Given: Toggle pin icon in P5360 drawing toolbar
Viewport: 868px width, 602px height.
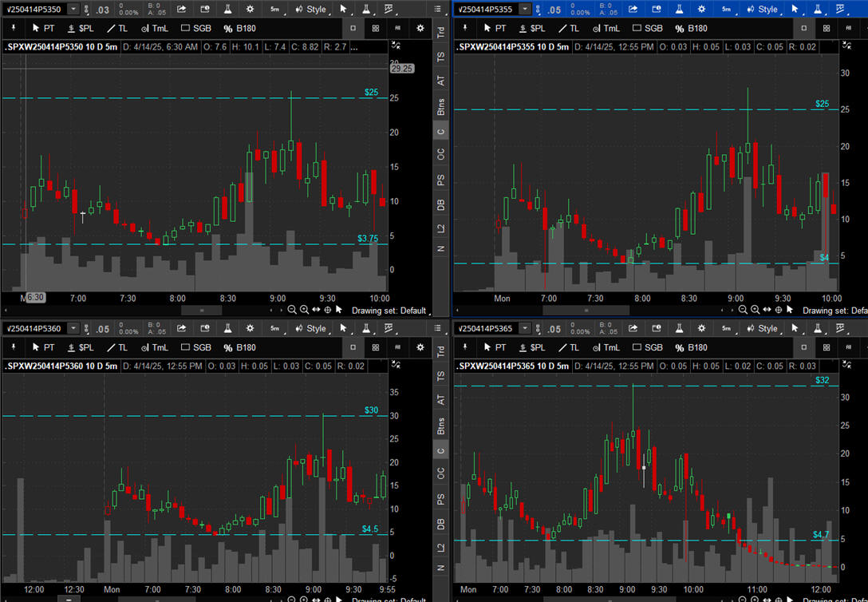Looking at the screenshot, I should (x=14, y=347).
